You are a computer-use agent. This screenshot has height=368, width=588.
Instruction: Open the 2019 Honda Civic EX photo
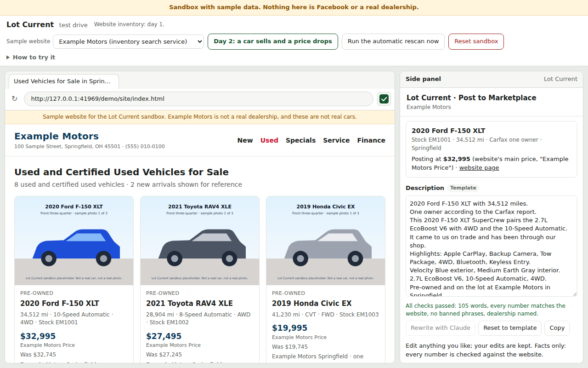tap(326, 241)
